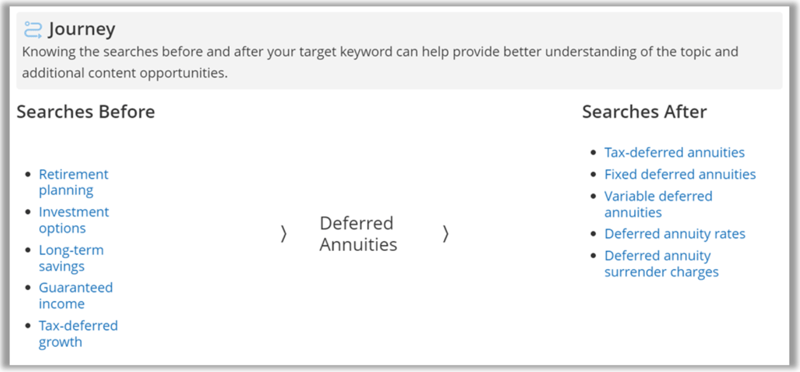
Task: Click the Searches Before heading
Action: click(x=86, y=111)
